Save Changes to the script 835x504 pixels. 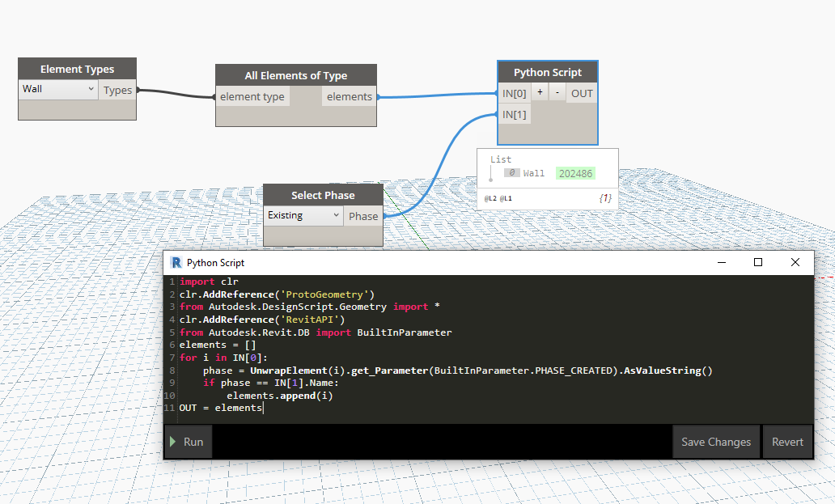pos(716,442)
